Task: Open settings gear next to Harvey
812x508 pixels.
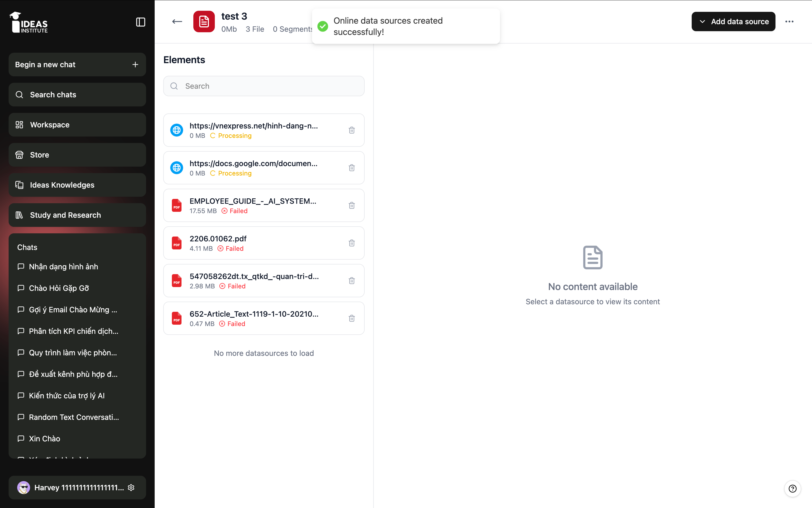Action: tap(131, 488)
